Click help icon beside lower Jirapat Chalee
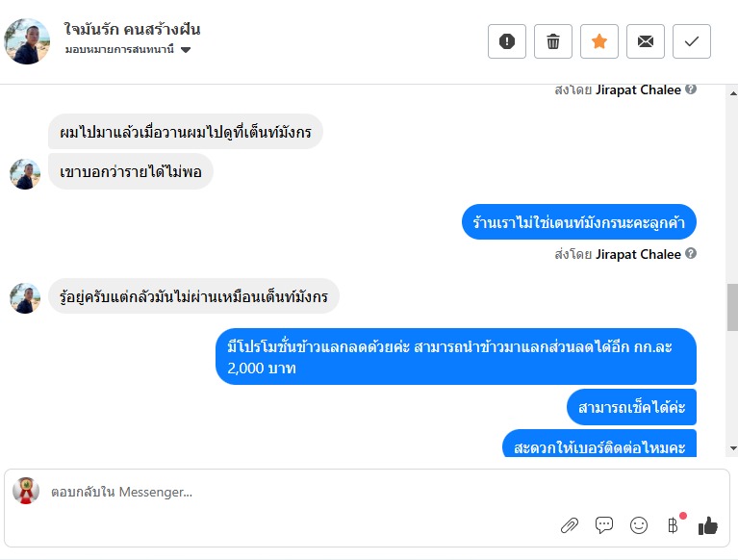 click(x=691, y=254)
